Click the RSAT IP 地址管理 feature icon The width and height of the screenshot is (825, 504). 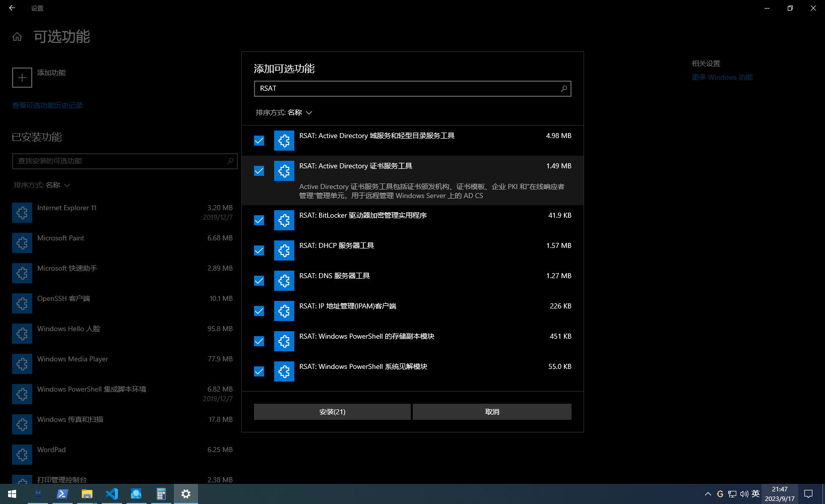[x=284, y=311]
